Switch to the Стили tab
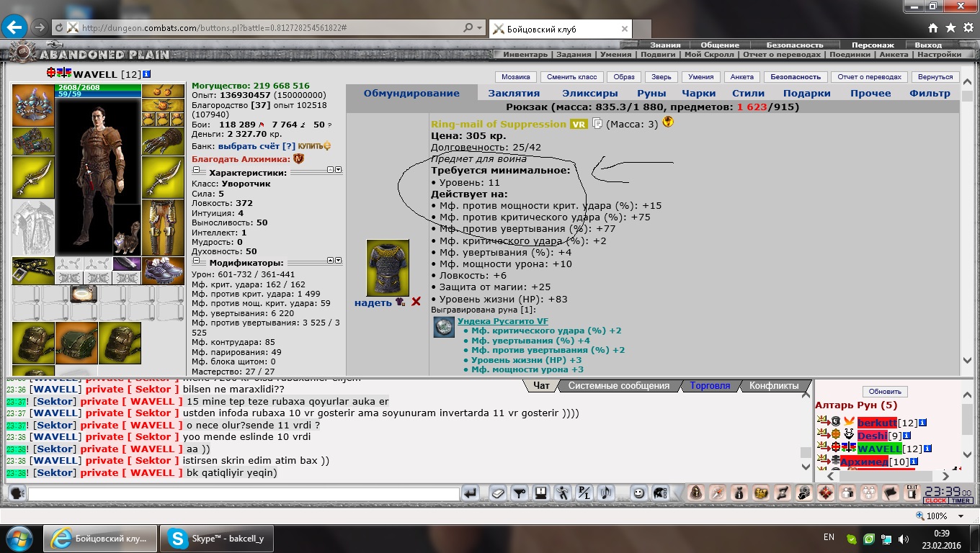The image size is (980, 553). point(748,93)
